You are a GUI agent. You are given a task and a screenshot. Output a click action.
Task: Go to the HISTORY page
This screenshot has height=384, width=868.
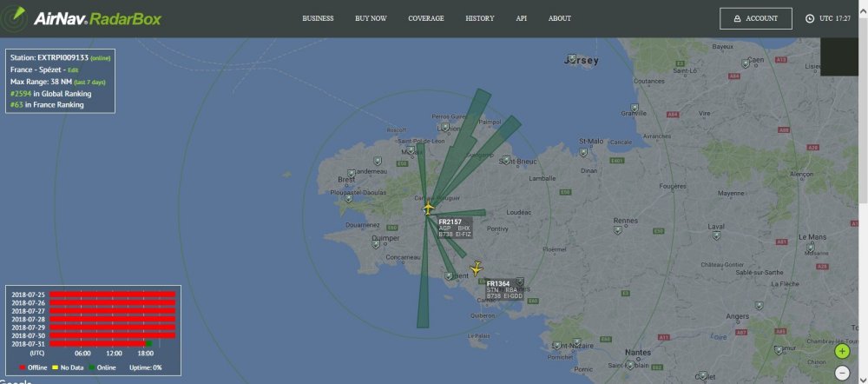[479, 18]
